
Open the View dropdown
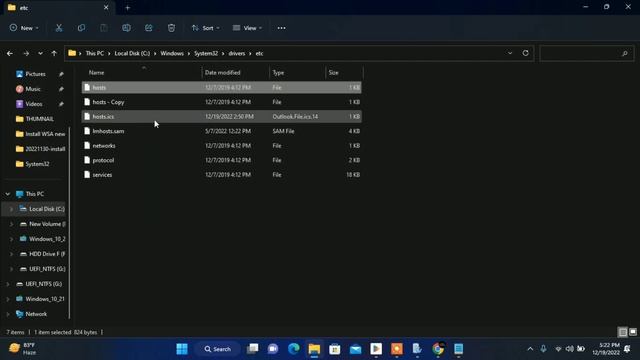click(247, 28)
